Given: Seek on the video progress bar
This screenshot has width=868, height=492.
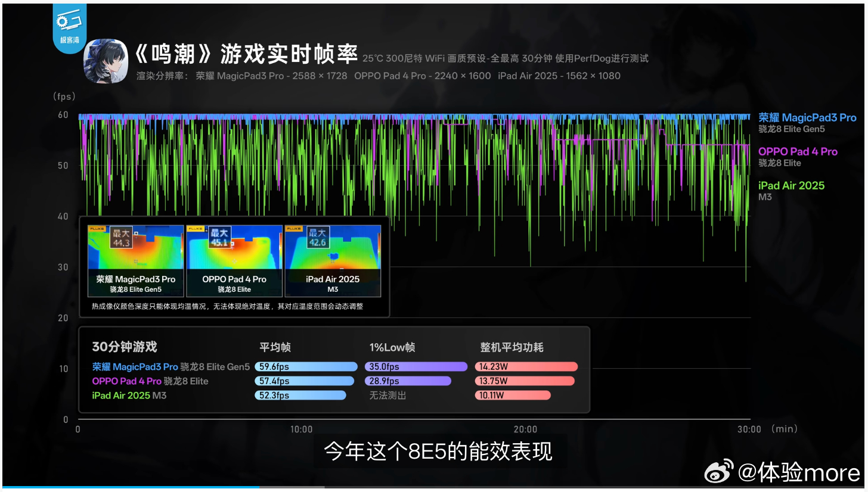Looking at the screenshot, I should tap(434, 487).
